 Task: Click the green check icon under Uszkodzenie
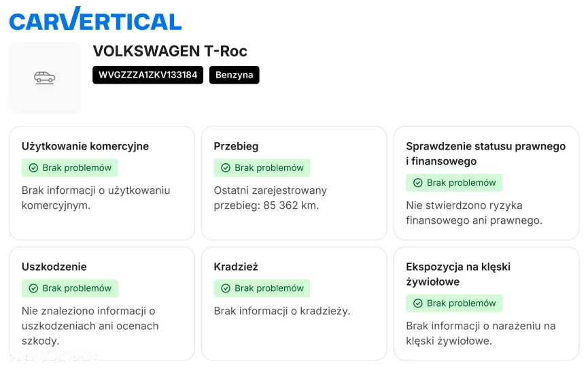pos(33,288)
